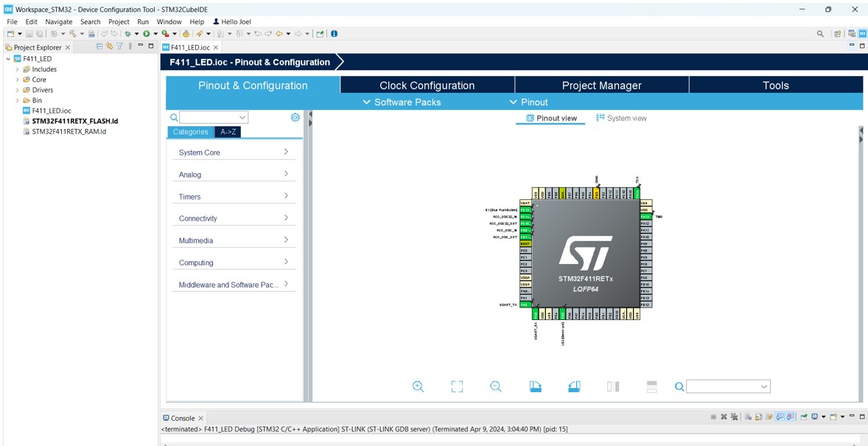Click the Display Selected Console monitor icon
868x446 pixels.
click(814, 417)
